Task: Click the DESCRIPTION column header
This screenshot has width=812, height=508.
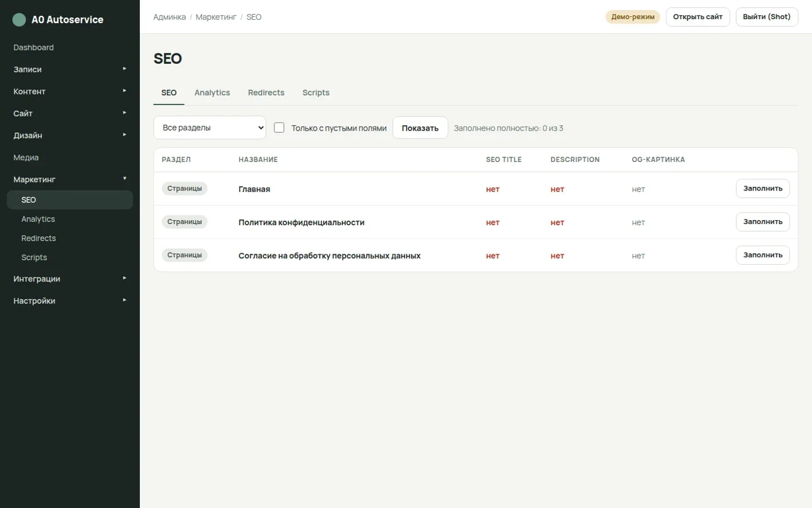Action: 575,160
